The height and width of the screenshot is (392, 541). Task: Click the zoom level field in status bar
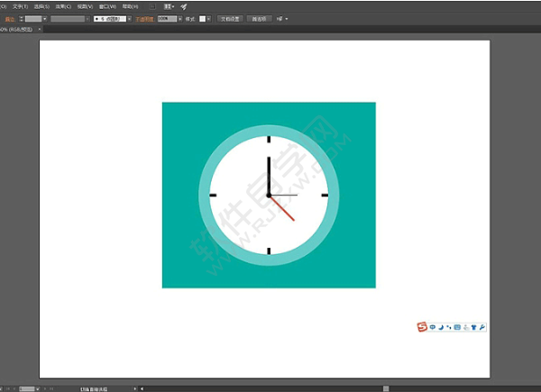click(27, 389)
